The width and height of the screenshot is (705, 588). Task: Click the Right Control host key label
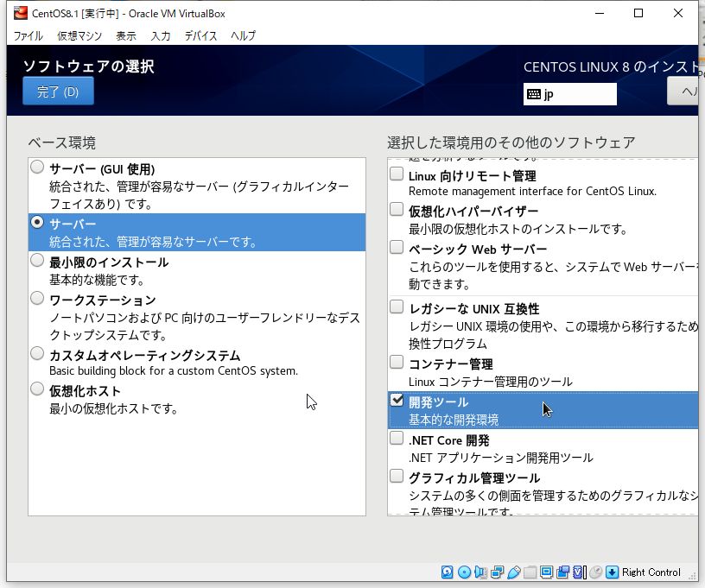651,572
